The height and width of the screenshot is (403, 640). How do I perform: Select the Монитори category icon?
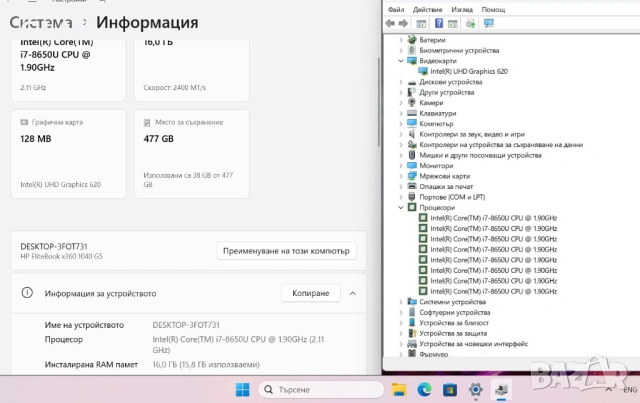pos(412,165)
